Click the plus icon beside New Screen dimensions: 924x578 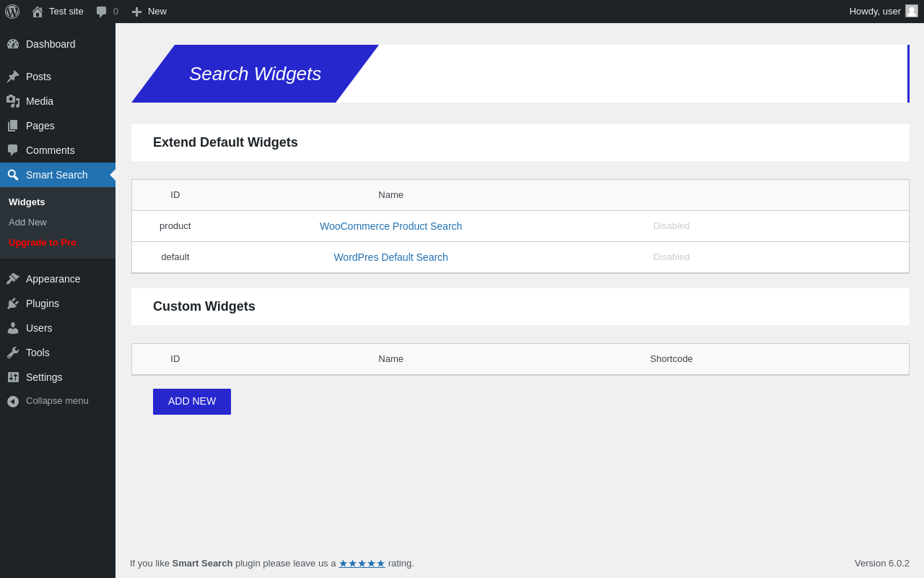pyautogui.click(x=136, y=12)
